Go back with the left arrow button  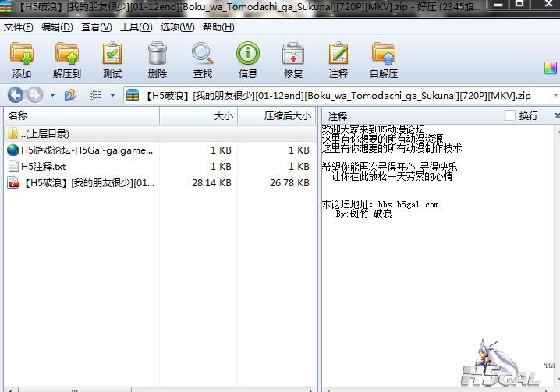pyautogui.click(x=15, y=95)
